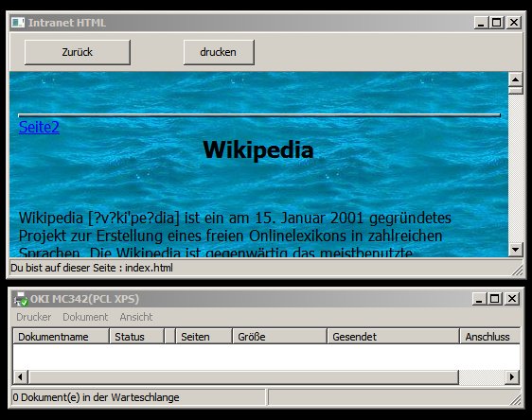Close the OKI MC342 printer window
Image resolution: width=532 pixels, height=420 pixels.
[512, 299]
